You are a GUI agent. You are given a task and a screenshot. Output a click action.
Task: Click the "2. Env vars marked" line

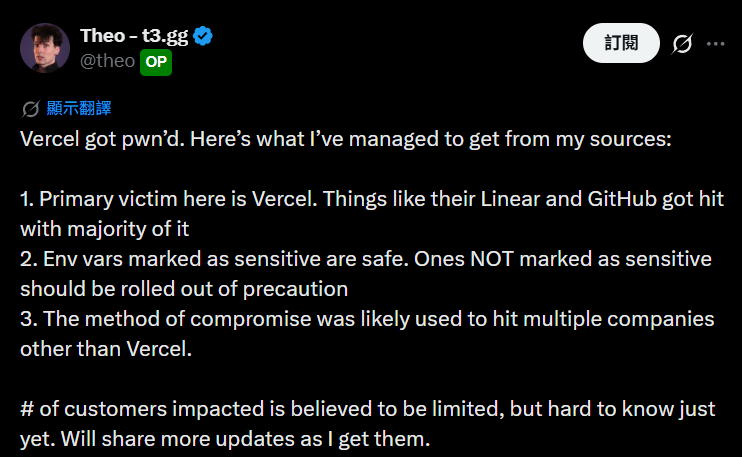366,259
